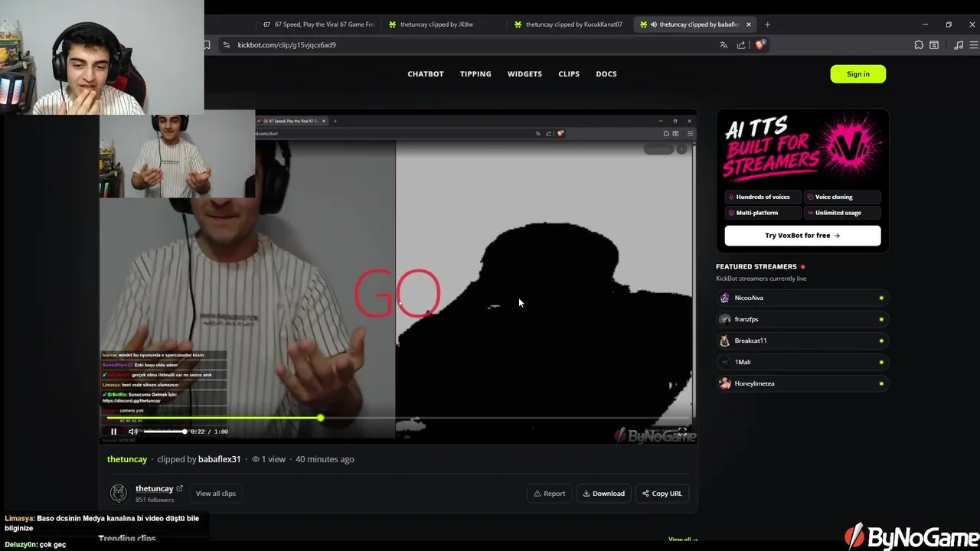Open a new browser tab
This screenshot has width=980, height=551.
[x=767, y=24]
